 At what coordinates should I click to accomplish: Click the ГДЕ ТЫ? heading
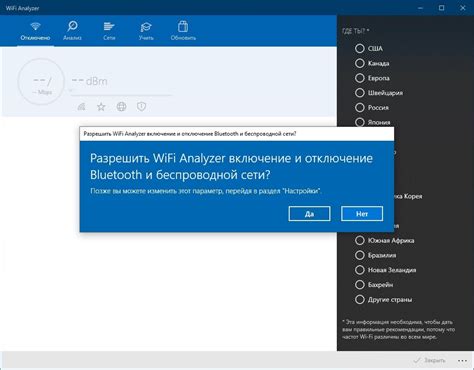[356, 31]
